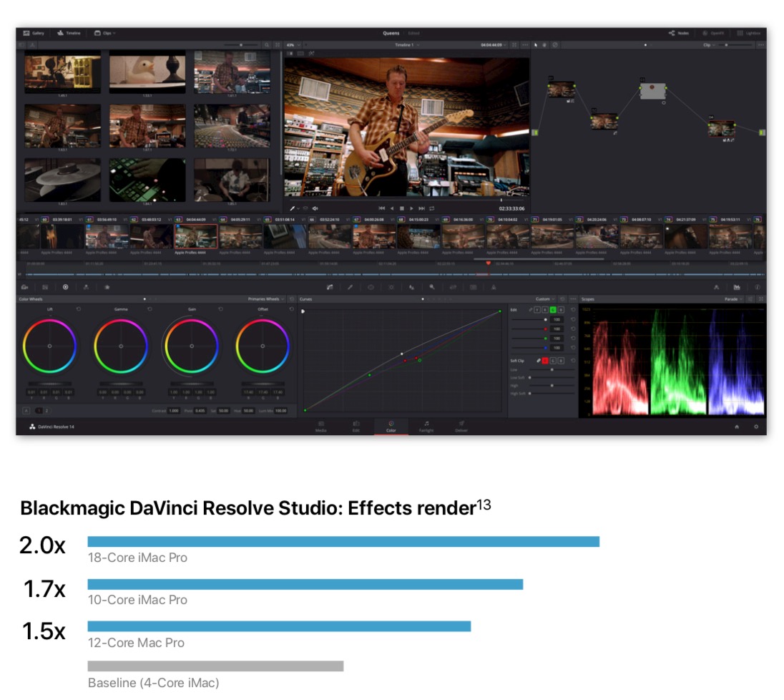
Task: Expand the Parade scope type dropdown
Action: (x=733, y=299)
